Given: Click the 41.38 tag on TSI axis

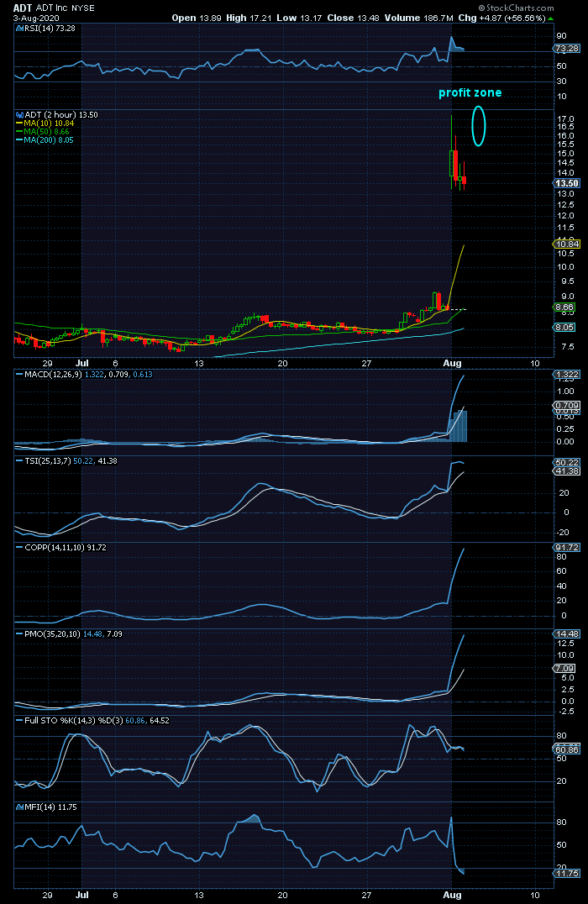Looking at the screenshot, I should coord(567,471).
